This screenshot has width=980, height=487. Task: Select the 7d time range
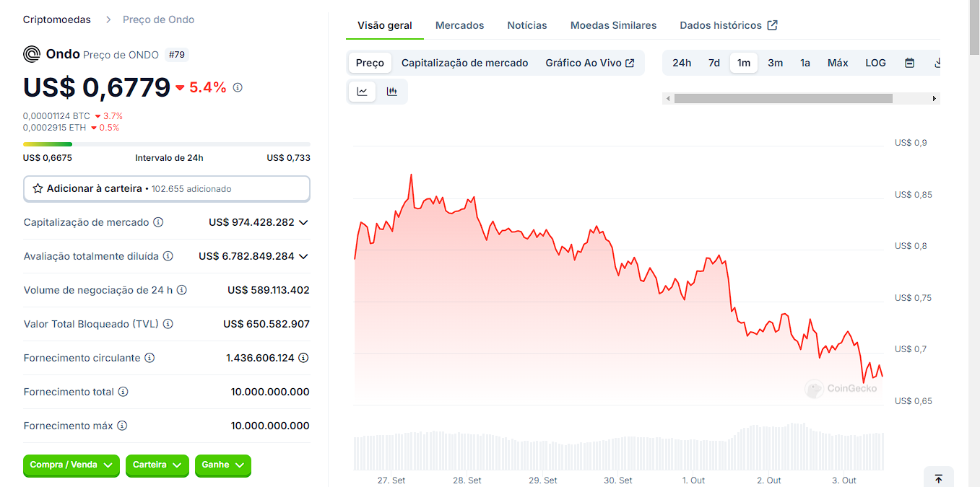(x=714, y=63)
